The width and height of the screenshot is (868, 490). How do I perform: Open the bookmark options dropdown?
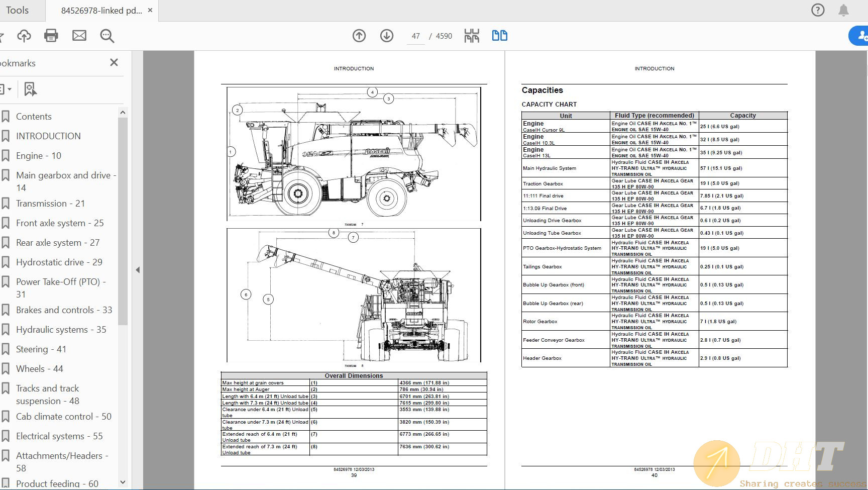[x=6, y=89]
